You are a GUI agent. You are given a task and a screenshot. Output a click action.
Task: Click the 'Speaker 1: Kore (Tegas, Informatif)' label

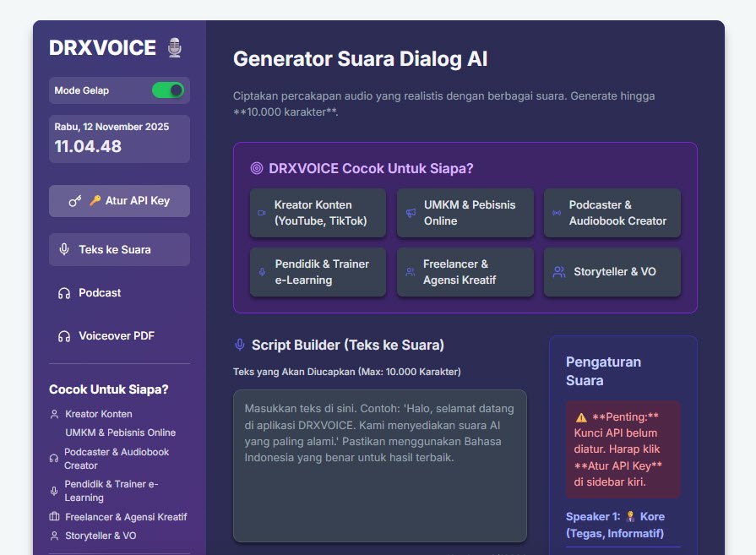615,525
